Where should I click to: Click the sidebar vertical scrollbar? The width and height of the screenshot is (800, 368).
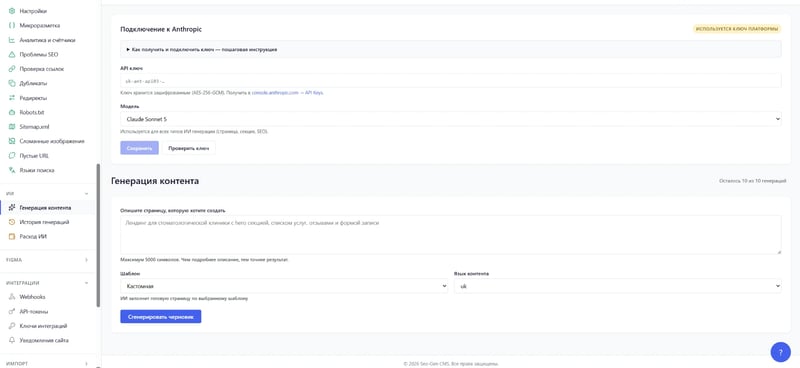98,235
